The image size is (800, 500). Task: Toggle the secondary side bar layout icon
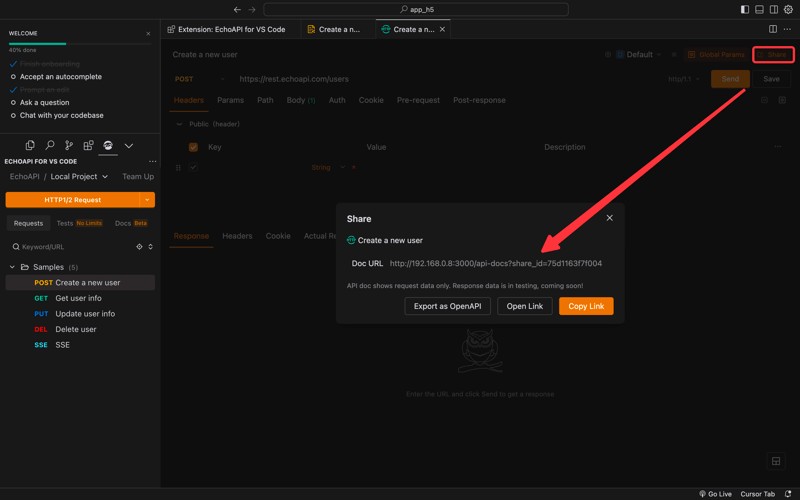tap(773, 9)
